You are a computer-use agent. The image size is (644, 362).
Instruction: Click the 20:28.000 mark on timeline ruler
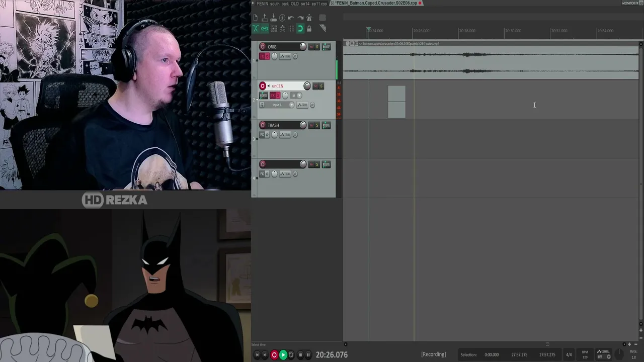[x=467, y=31]
